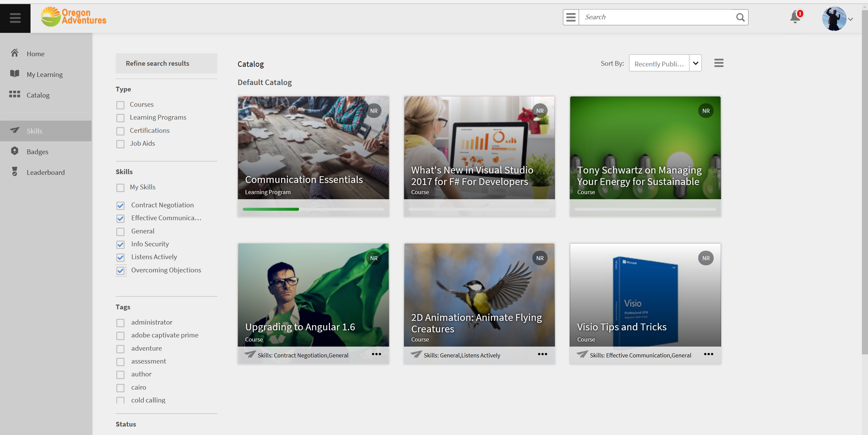Open Catalog from the sidebar
Image resolution: width=868 pixels, height=435 pixels.
[38, 95]
